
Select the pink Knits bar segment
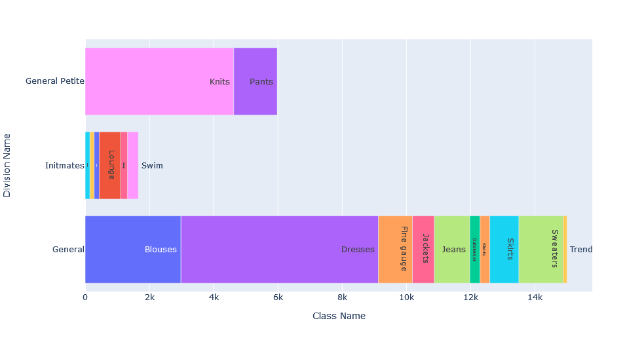tap(159, 81)
